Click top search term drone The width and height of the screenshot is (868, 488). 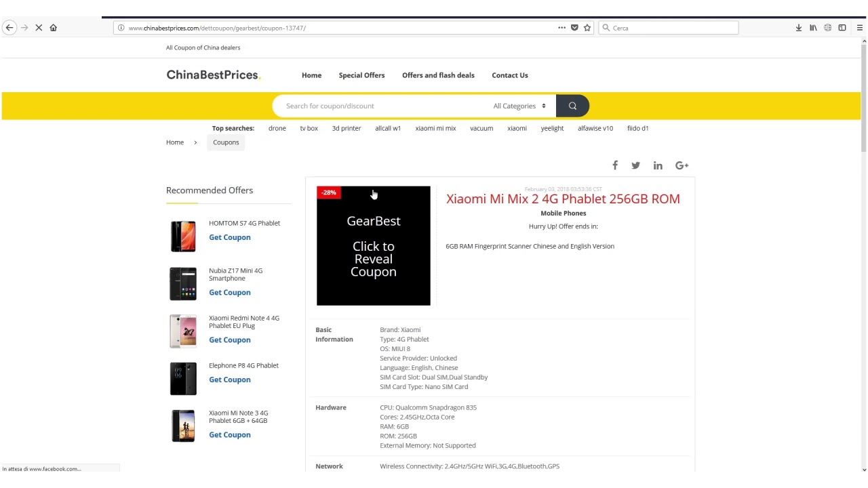pos(277,128)
